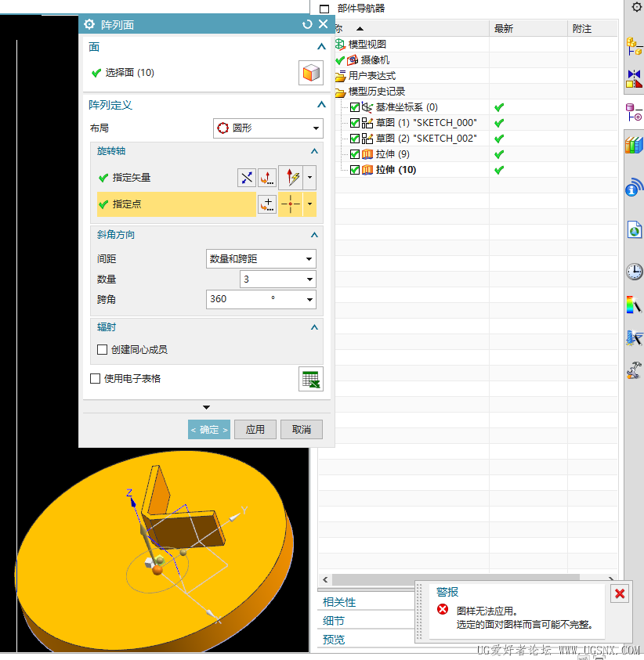Viewport: 644px width, 660px height.
Task: Click the sort arrow in the name column
Action: (x=360, y=29)
